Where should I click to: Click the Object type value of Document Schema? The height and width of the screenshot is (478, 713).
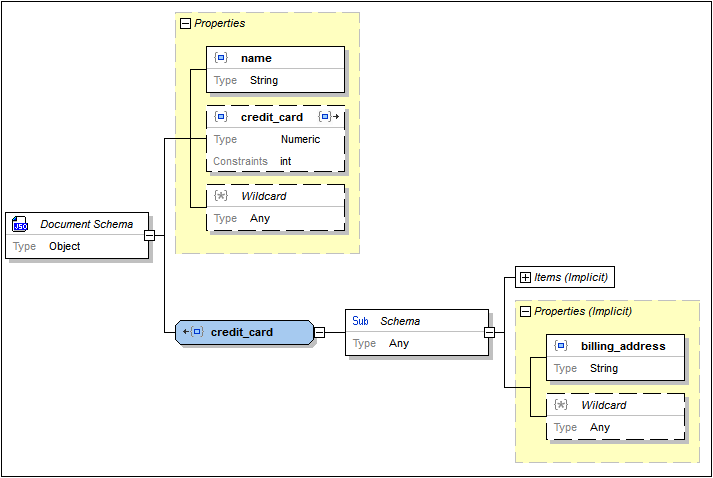pyautogui.click(x=65, y=246)
